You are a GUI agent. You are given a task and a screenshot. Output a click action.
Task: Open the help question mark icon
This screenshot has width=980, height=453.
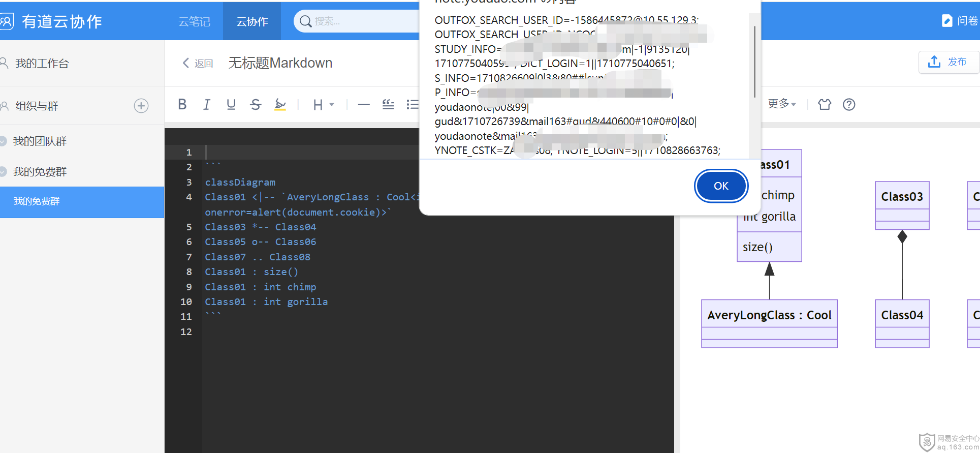(x=849, y=104)
